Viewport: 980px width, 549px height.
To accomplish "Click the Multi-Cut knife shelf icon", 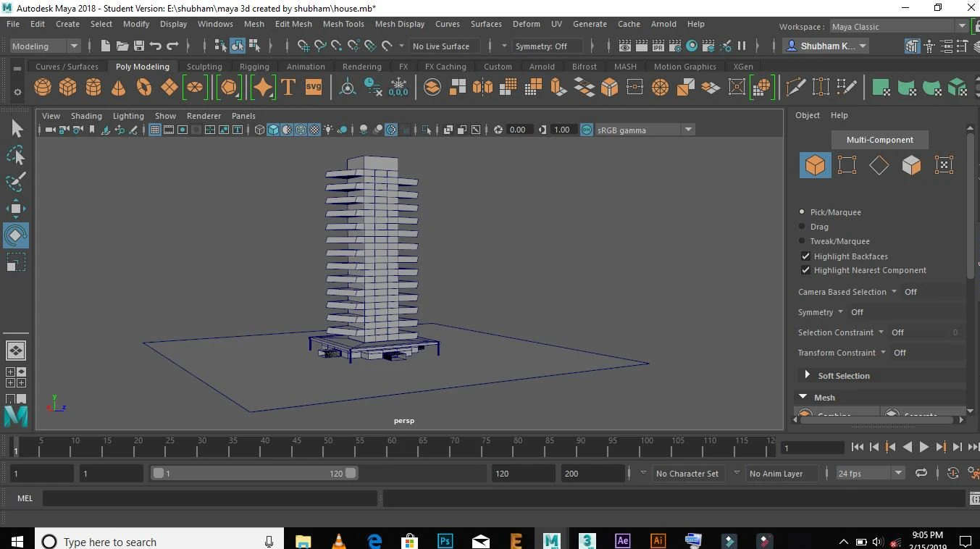I will [795, 88].
